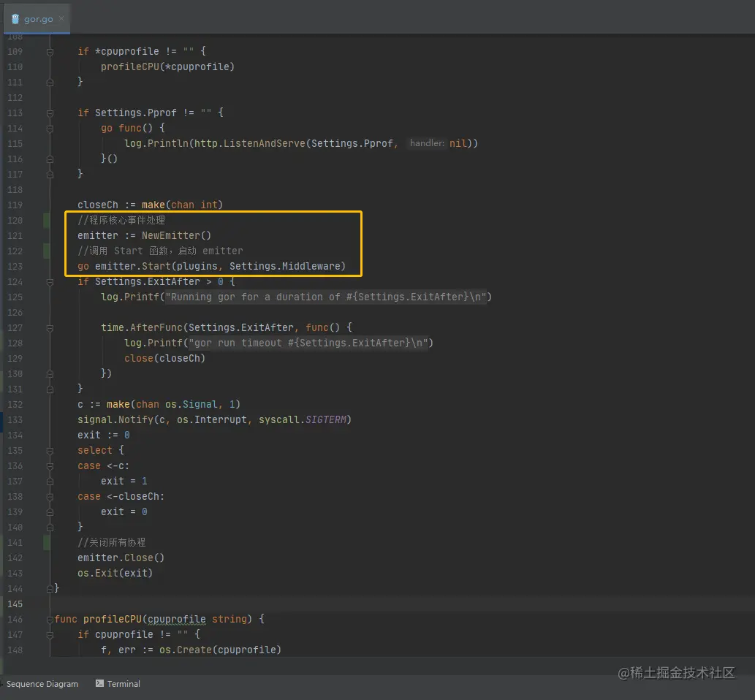Place cursor on 'closeCh := make(chan int)'

point(151,205)
